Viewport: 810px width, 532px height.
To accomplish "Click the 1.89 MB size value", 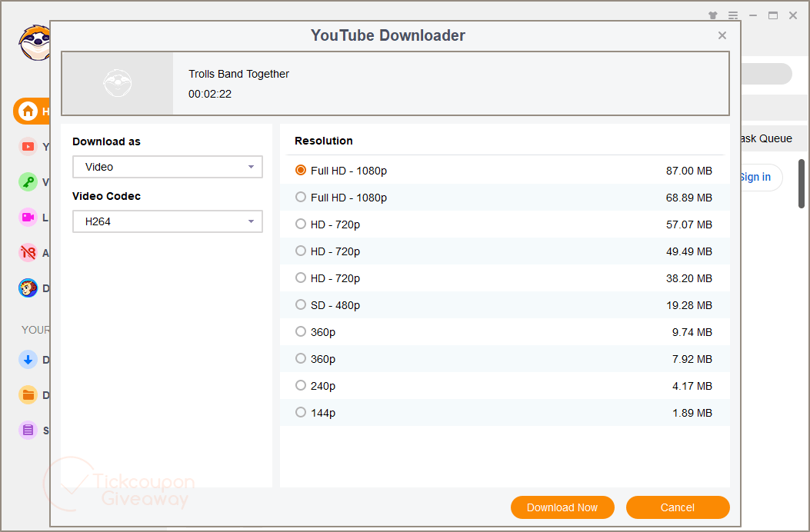I will [x=692, y=413].
